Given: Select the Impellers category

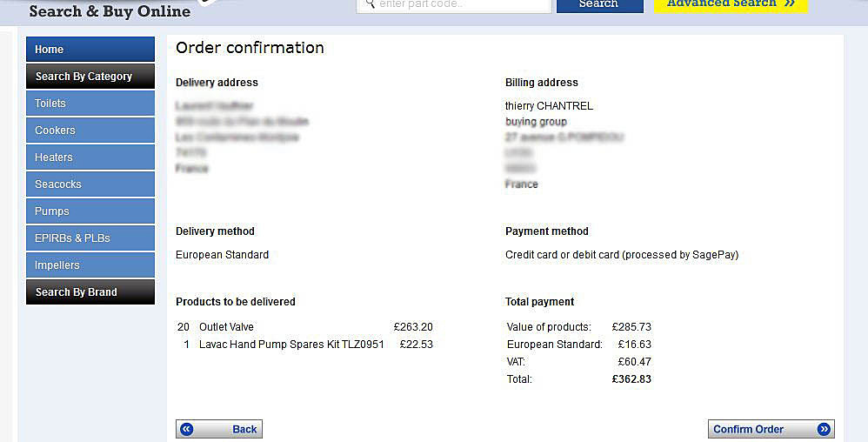Looking at the screenshot, I should pyautogui.click(x=90, y=265).
